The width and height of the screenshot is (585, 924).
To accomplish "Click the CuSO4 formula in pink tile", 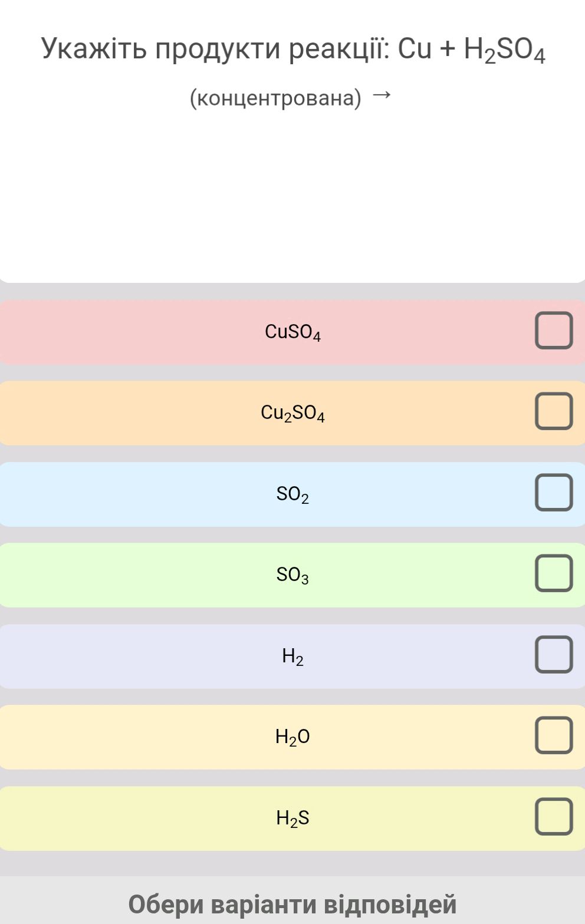I will coord(292,332).
